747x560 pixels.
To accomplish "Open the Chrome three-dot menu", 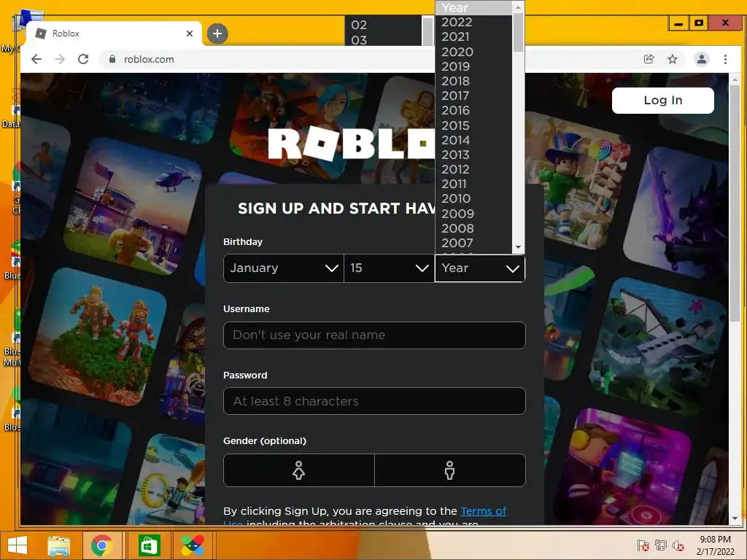I will (x=726, y=59).
